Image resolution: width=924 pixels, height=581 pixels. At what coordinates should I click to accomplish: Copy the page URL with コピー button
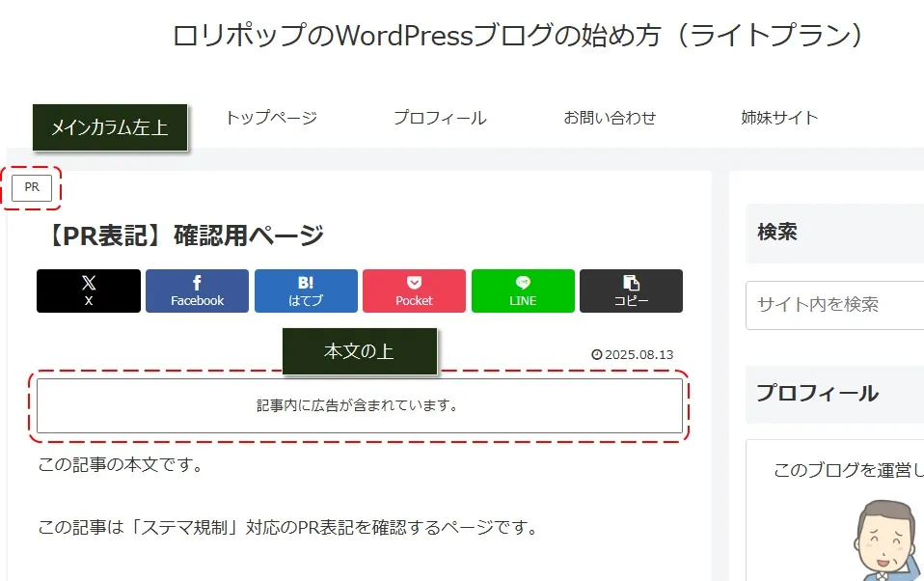[x=631, y=290]
